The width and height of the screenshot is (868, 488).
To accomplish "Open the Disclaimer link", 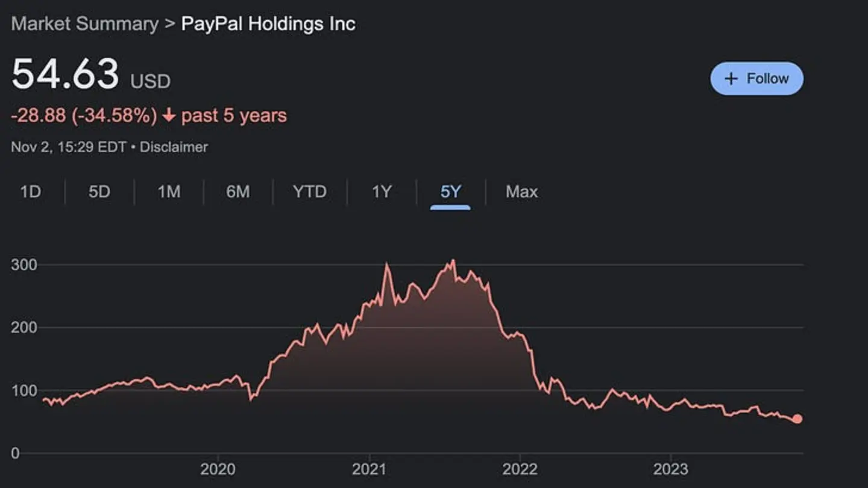I will tap(174, 146).
